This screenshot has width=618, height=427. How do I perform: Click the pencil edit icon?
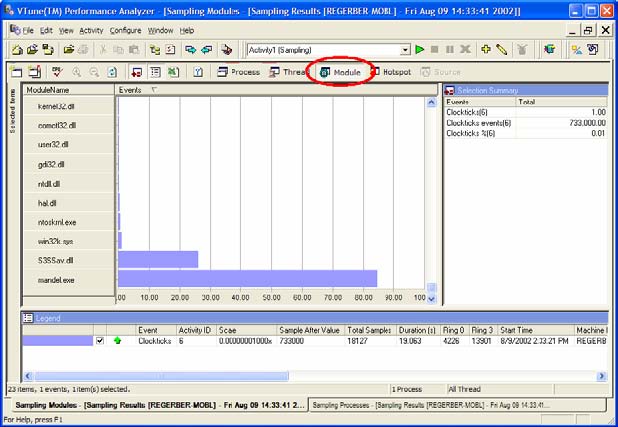click(502, 49)
